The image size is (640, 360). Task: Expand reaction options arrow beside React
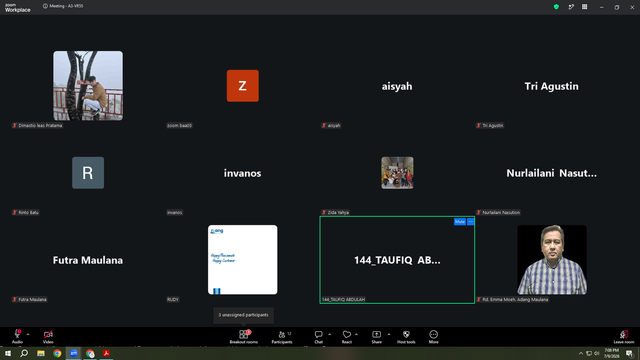click(x=356, y=334)
